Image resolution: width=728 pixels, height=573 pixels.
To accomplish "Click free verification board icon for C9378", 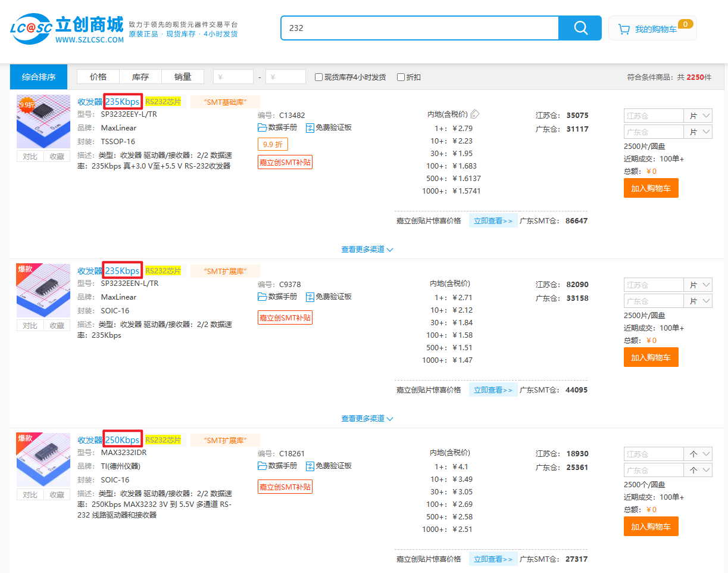I will coord(310,297).
